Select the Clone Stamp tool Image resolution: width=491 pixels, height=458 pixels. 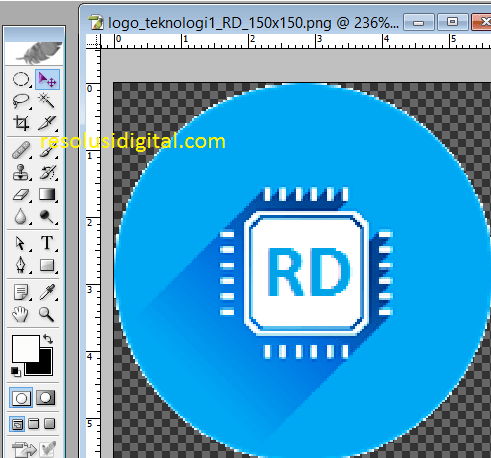(x=21, y=172)
